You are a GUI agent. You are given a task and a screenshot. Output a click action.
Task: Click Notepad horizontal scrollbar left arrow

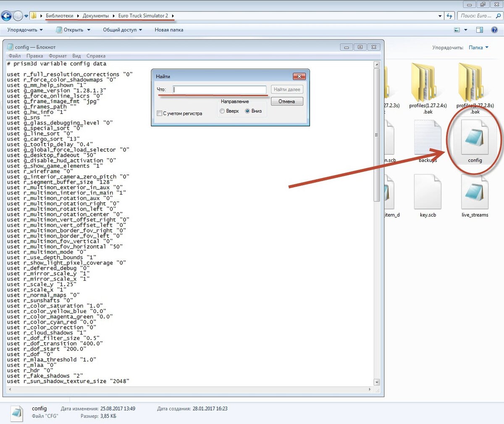click(x=10, y=389)
